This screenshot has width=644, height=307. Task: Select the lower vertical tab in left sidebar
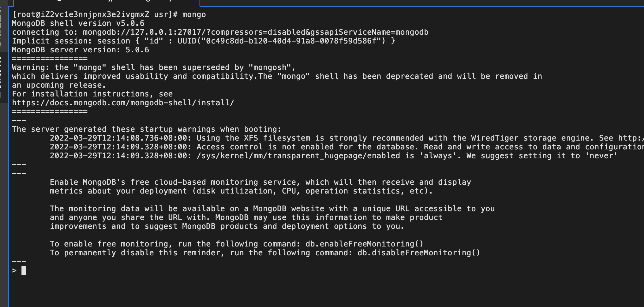[3, 77]
